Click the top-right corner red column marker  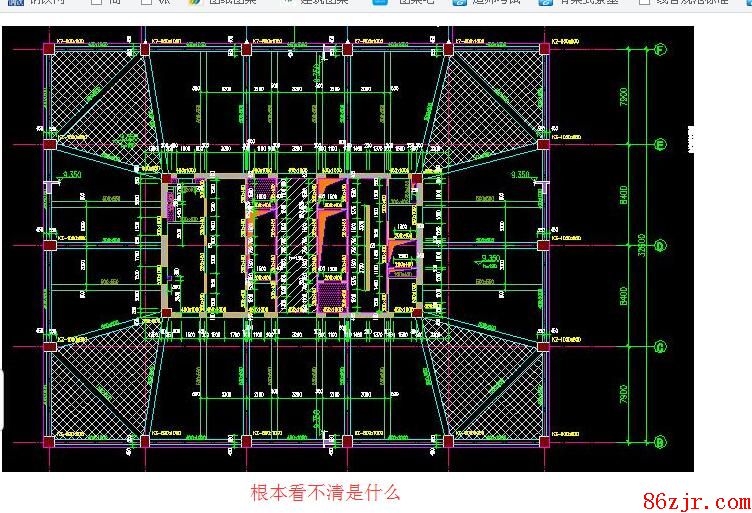click(x=546, y=48)
